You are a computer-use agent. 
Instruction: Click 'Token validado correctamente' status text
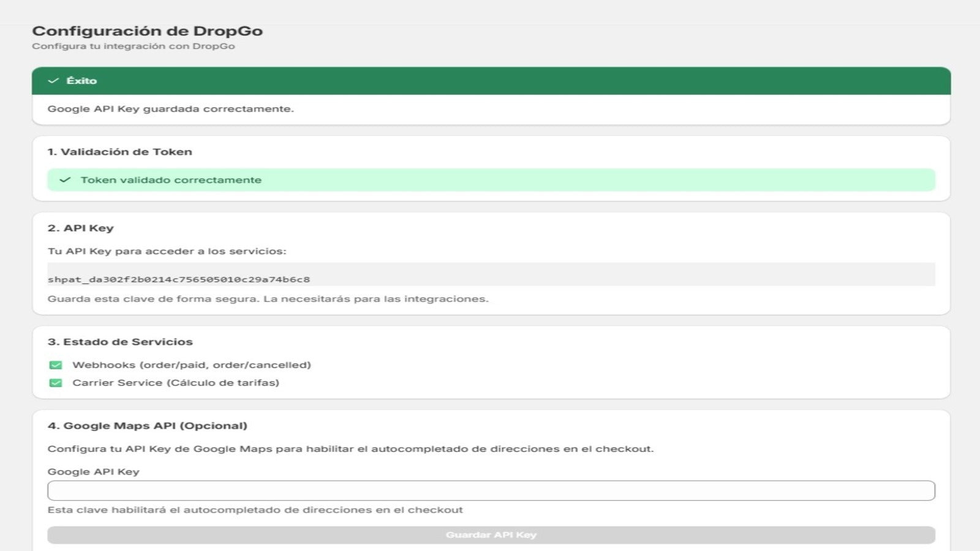[x=171, y=180]
